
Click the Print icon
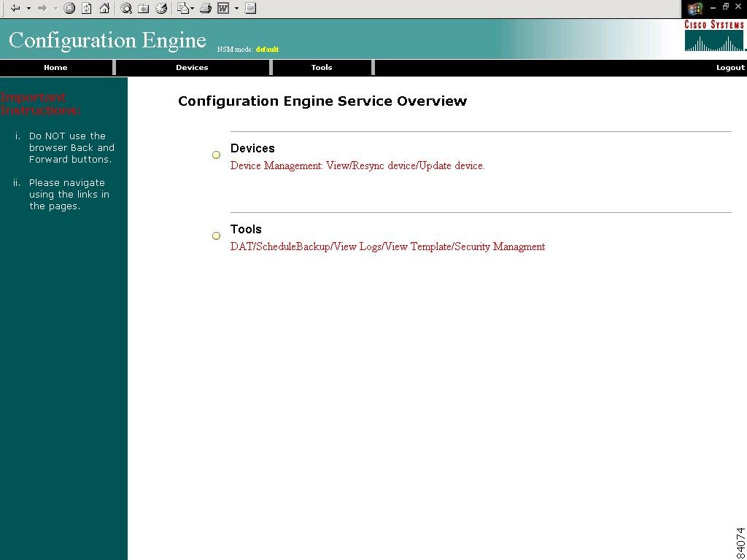coord(204,8)
